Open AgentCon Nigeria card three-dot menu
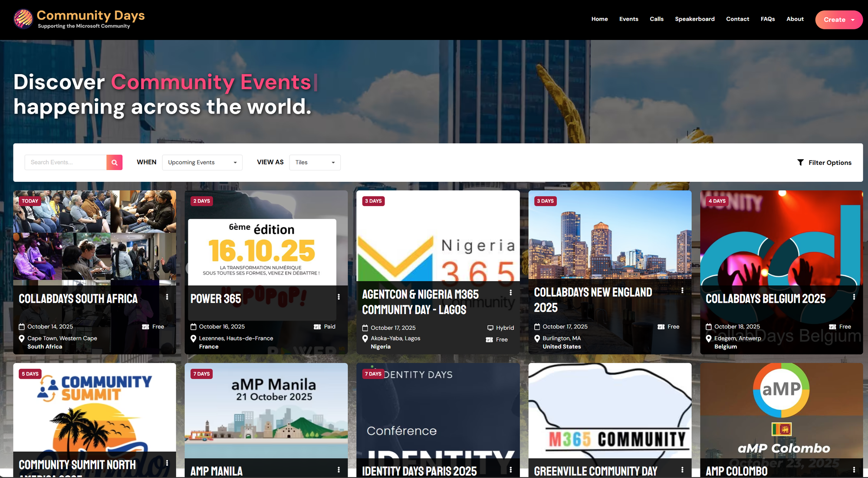Screen dimensions: 868x478 pos(510,293)
